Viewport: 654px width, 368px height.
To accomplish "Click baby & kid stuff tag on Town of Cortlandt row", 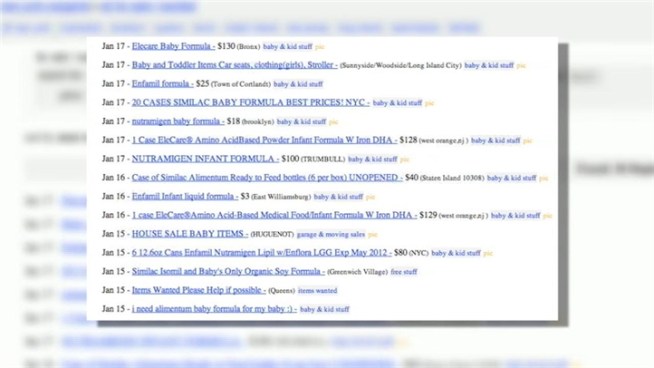I will 298,84.
